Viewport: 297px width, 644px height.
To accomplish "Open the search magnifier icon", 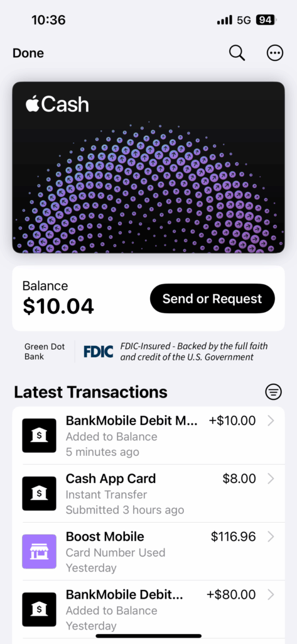I will [237, 53].
